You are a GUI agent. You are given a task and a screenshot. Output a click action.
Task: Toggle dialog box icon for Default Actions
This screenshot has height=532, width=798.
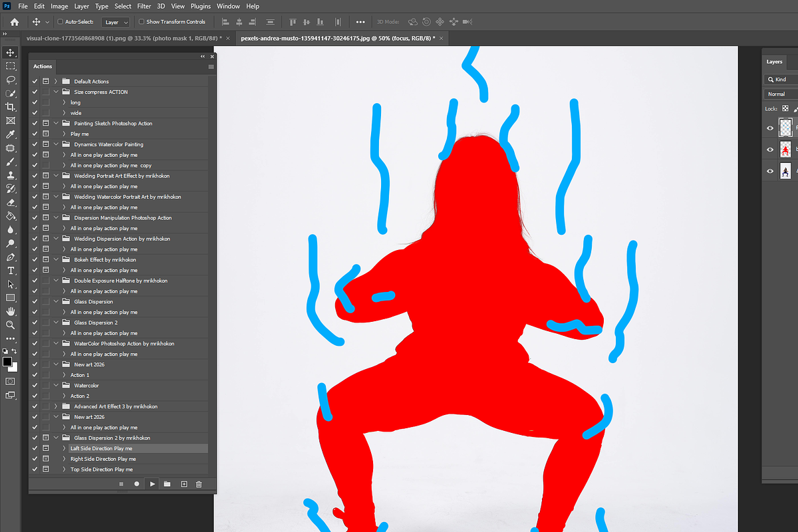point(45,81)
